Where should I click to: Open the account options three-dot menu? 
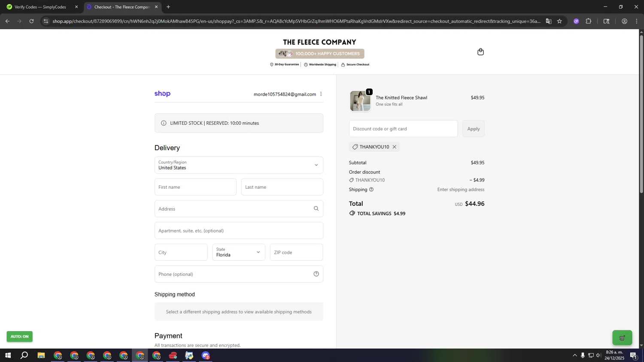click(x=321, y=94)
